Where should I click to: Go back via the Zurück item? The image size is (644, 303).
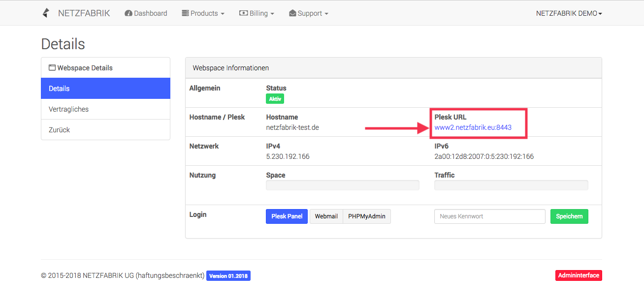pos(106,130)
